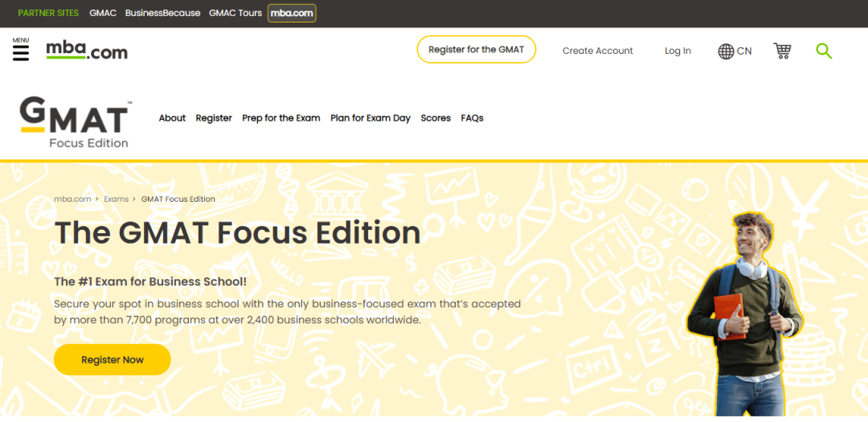
Task: Click the globe language icon
Action: pyautogui.click(x=726, y=51)
